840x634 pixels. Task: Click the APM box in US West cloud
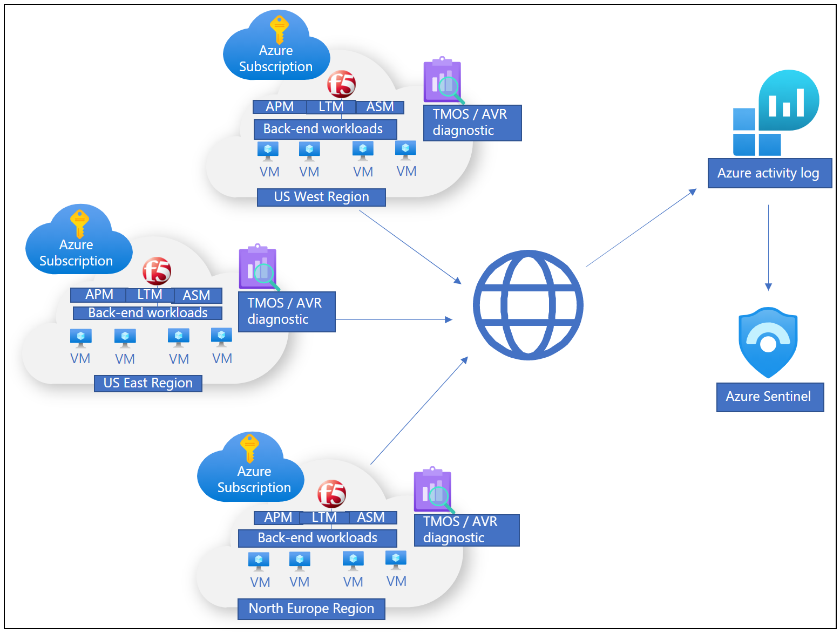(280, 107)
